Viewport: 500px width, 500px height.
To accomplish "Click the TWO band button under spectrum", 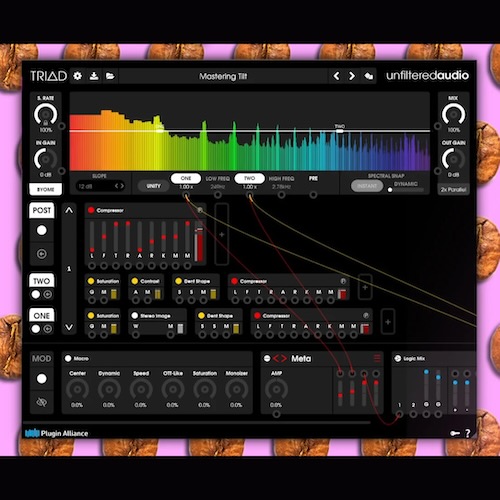I will [250, 178].
